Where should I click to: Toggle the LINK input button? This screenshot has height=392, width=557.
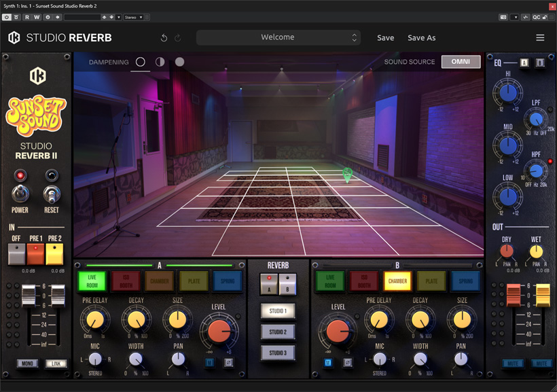pos(56,363)
